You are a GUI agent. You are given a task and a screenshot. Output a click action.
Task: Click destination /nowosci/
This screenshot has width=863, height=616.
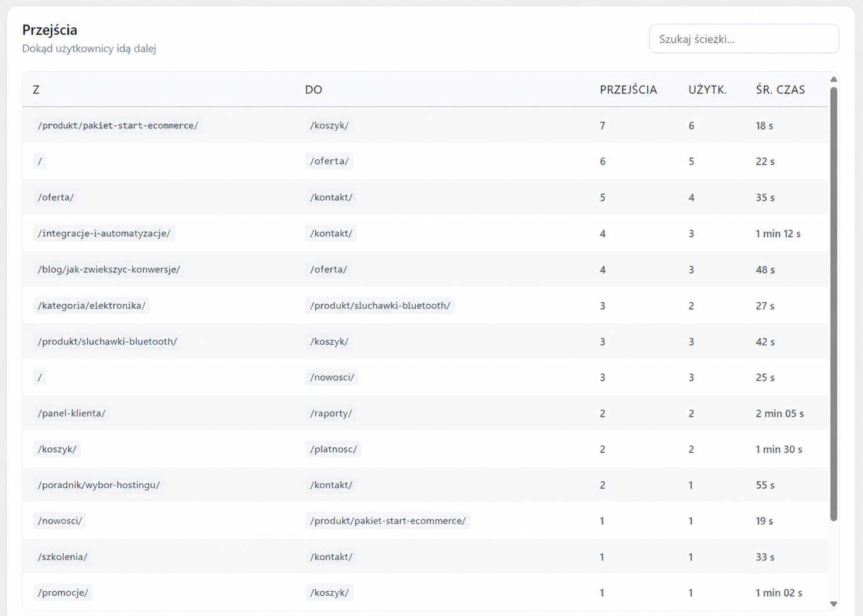pyautogui.click(x=332, y=377)
